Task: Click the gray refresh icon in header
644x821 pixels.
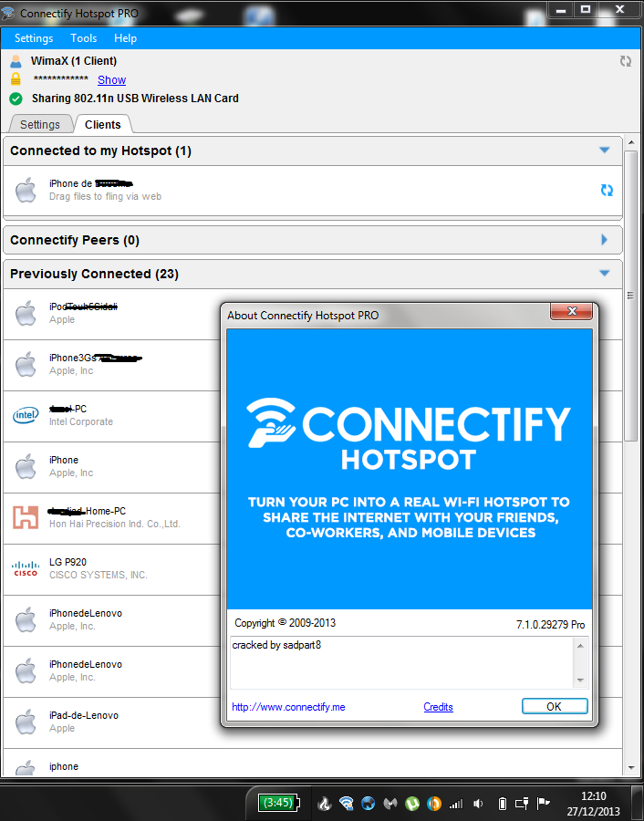Action: (626, 61)
